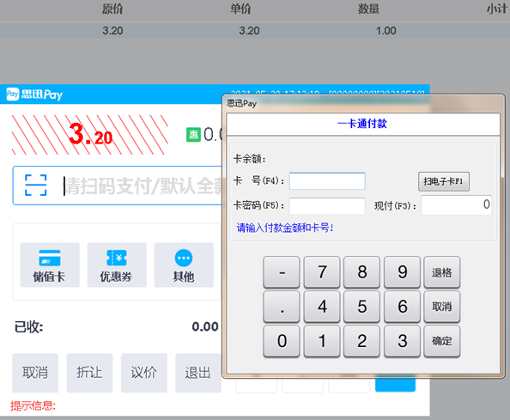
Task: Click the 扫电子卡F1 button
Action: click(x=444, y=181)
